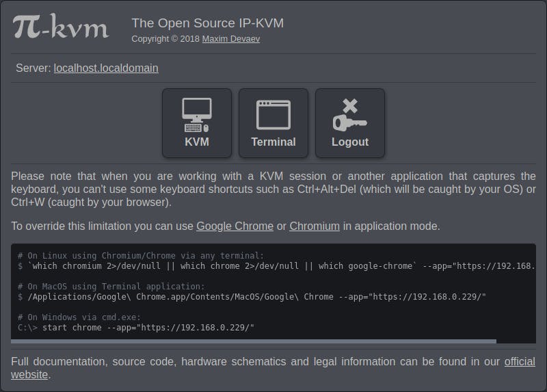Image resolution: width=547 pixels, height=392 pixels.
Task: Click the Windows 'start chrome' command line
Action: click(x=137, y=328)
